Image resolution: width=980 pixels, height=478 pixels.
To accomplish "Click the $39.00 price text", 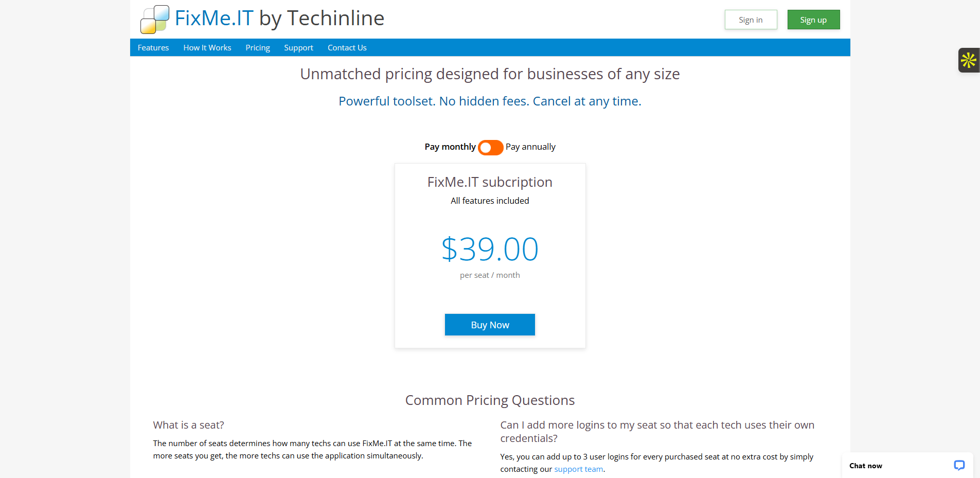I will [x=490, y=249].
